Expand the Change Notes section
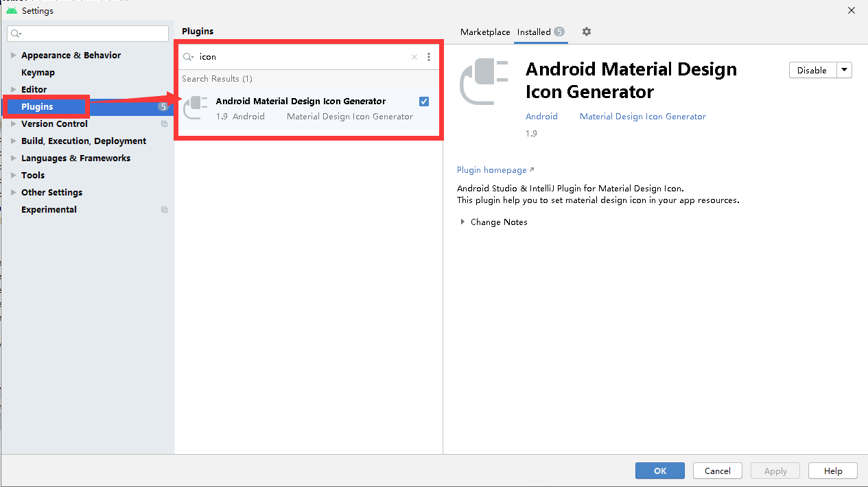This screenshot has height=487, width=868. click(462, 222)
